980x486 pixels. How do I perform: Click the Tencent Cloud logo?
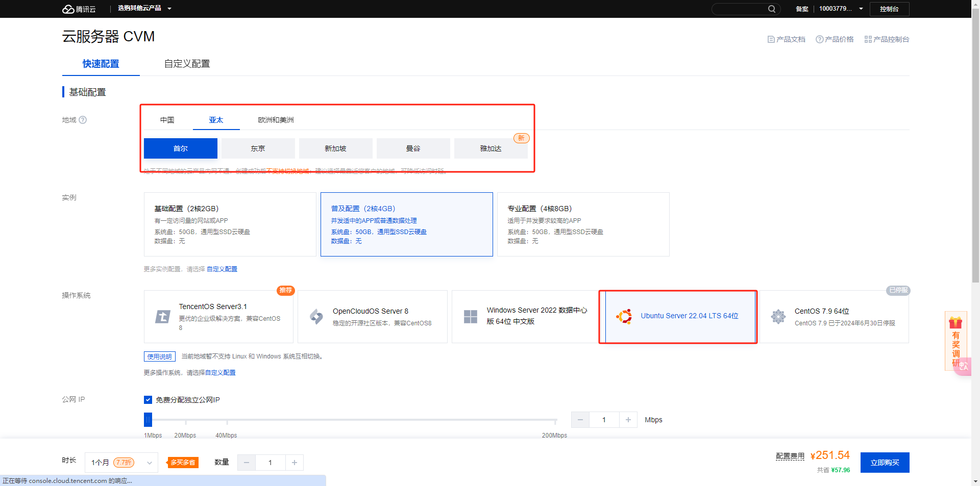click(79, 9)
